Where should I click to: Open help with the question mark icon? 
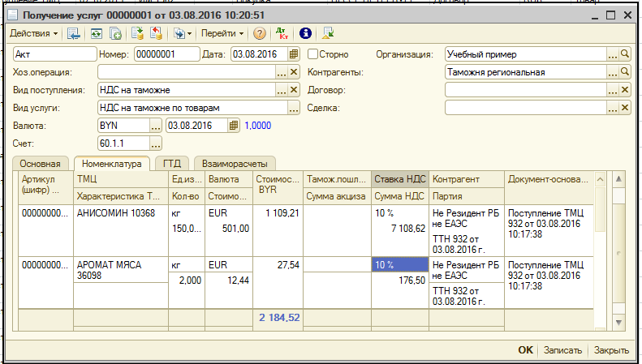click(x=260, y=33)
